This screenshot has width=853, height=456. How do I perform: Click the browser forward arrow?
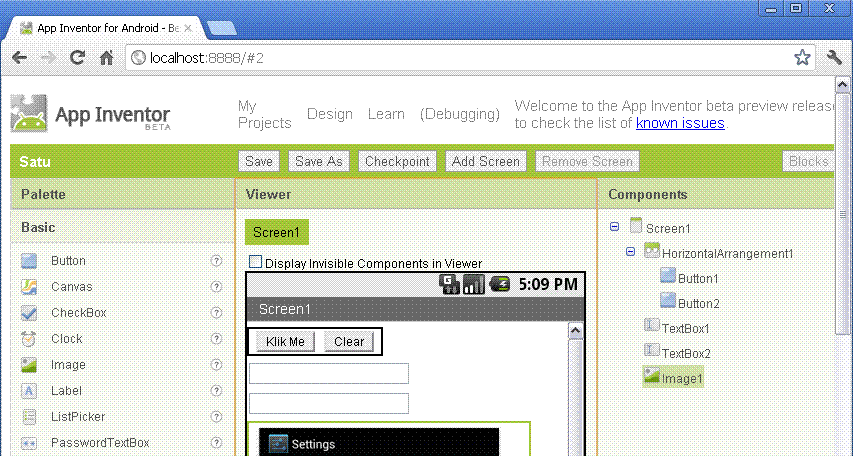[x=48, y=58]
